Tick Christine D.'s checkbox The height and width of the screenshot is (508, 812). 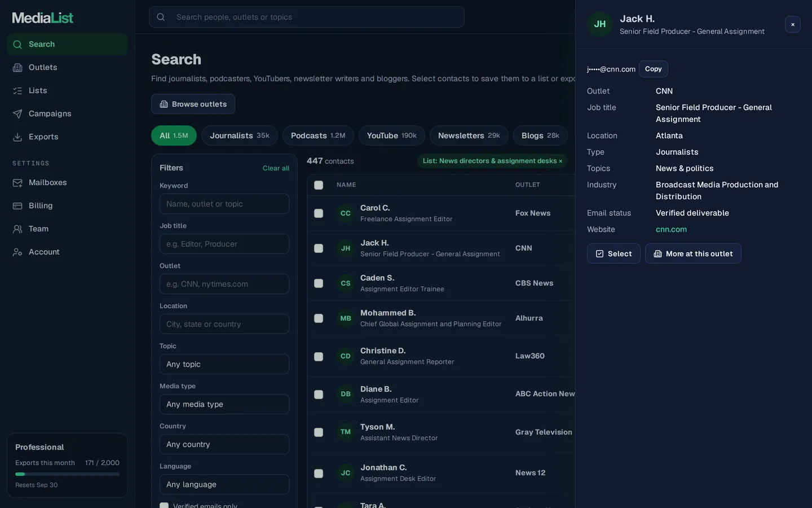click(319, 356)
